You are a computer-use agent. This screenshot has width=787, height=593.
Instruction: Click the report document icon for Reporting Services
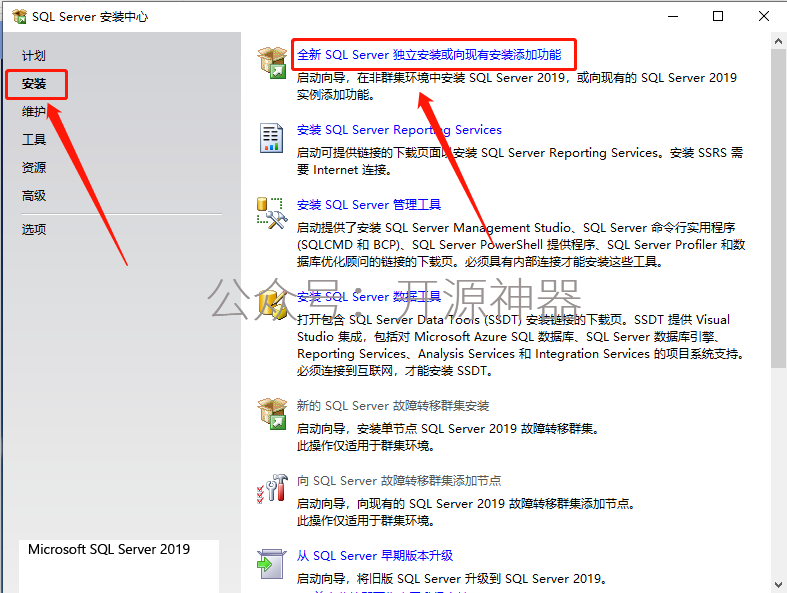tap(272, 138)
